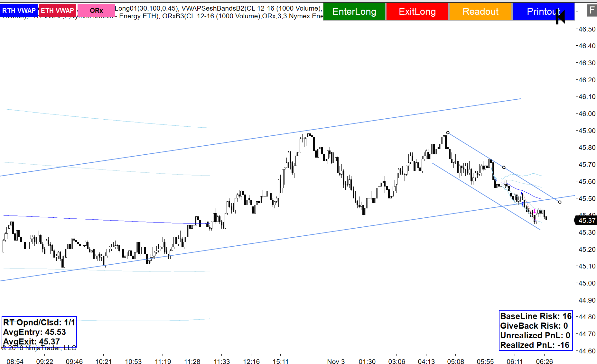The width and height of the screenshot is (597, 364).
Task: Click the 45.90 price axis label
Action: (587, 131)
